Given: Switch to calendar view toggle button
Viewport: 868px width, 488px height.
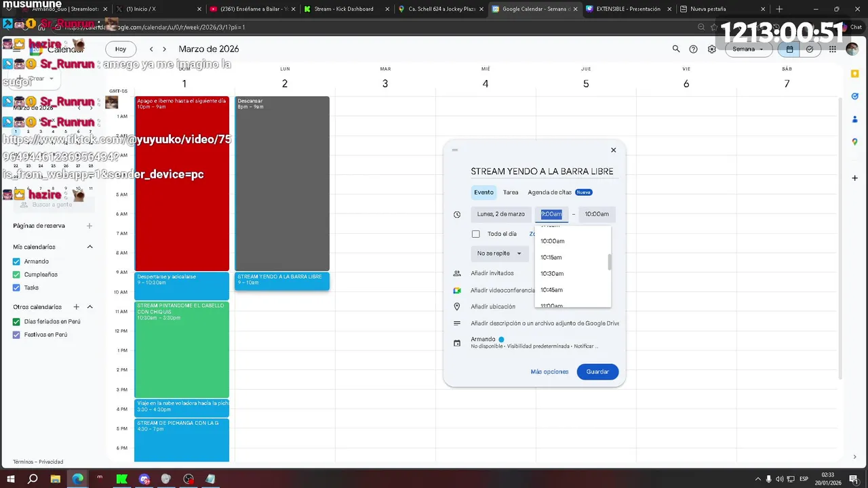Looking at the screenshot, I should (x=790, y=49).
